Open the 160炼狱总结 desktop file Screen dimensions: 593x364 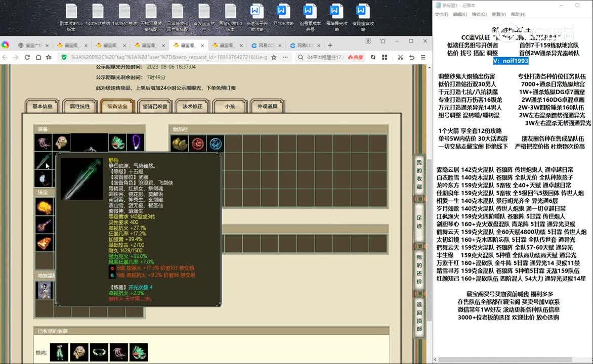(x=124, y=15)
